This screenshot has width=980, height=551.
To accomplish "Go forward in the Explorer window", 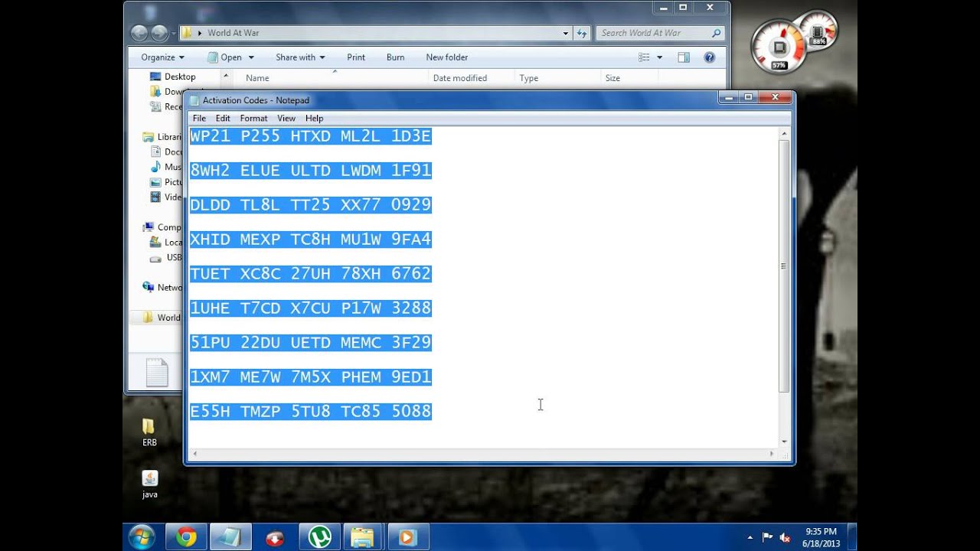I will click(x=159, y=33).
